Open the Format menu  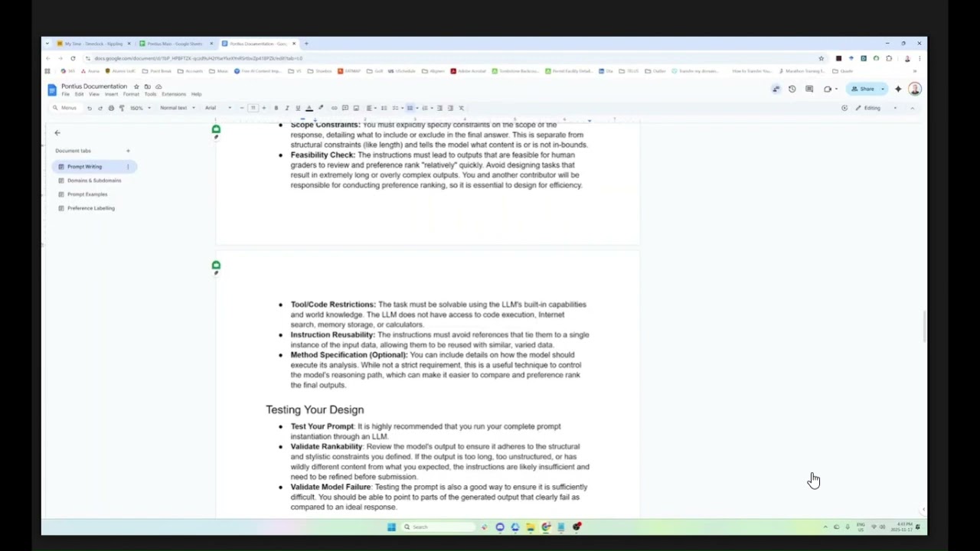(x=131, y=94)
